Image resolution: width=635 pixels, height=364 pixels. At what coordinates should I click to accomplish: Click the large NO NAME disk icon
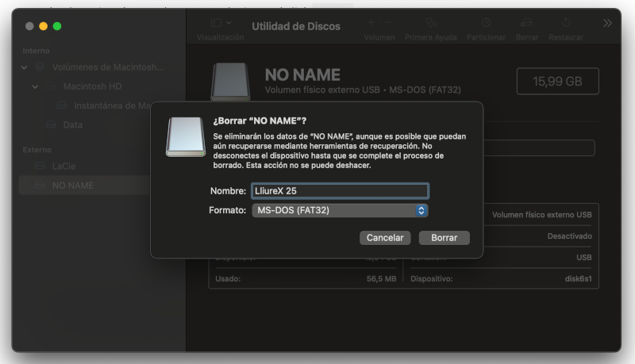[232, 82]
